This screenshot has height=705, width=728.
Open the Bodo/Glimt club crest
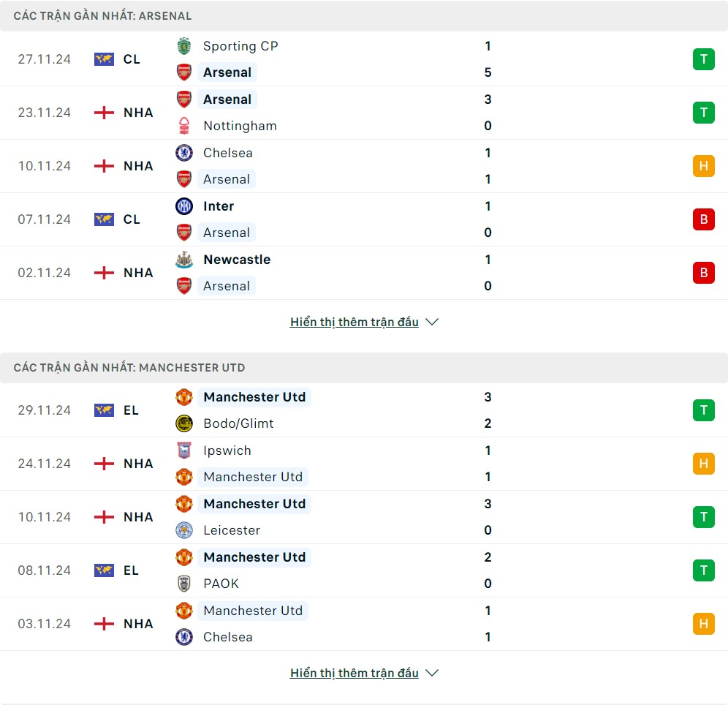pos(184,423)
